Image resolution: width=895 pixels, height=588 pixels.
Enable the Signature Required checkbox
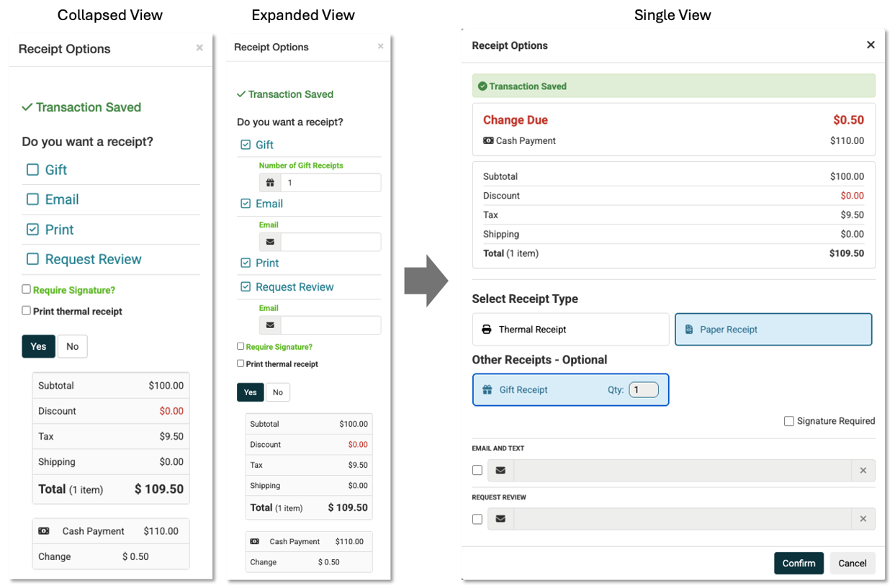point(789,421)
